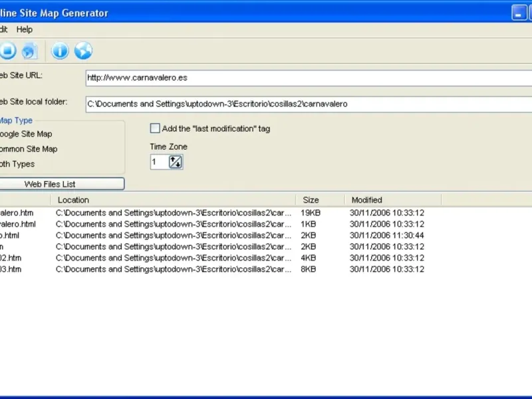532x399 pixels.
Task: Sort by the Location column header
Action: (173, 200)
